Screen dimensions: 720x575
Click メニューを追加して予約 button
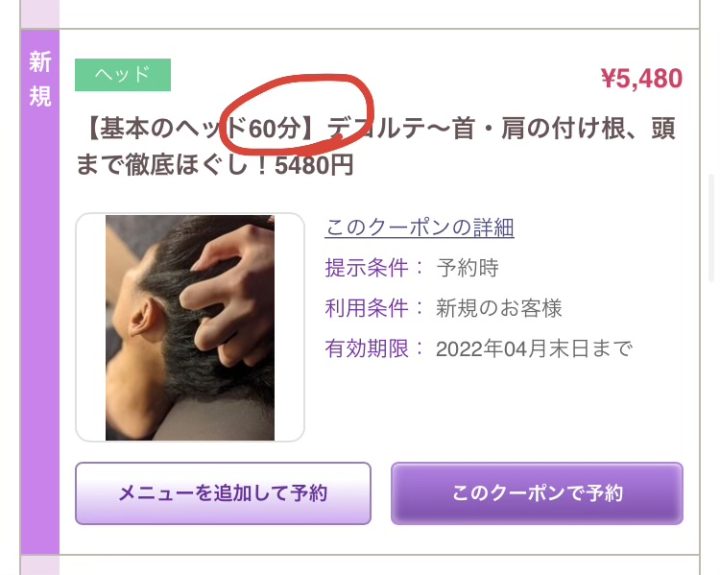coord(223,493)
